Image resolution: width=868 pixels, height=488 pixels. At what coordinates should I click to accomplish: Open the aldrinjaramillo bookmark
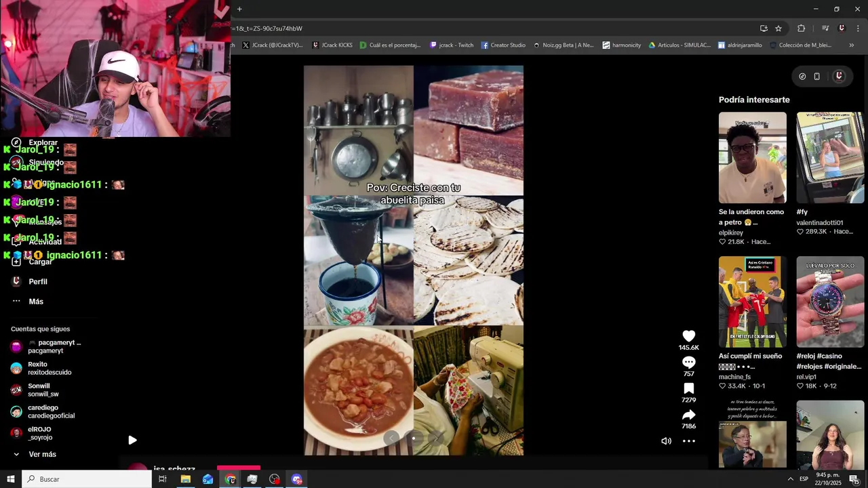click(740, 45)
